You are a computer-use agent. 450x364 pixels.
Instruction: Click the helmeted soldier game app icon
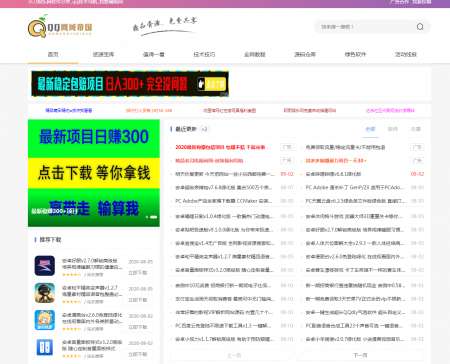tap(45, 293)
